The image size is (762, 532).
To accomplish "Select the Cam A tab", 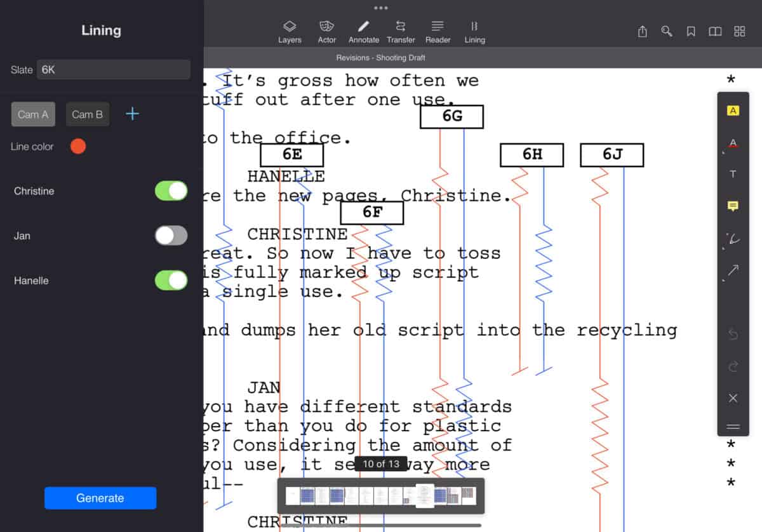I will (33, 114).
